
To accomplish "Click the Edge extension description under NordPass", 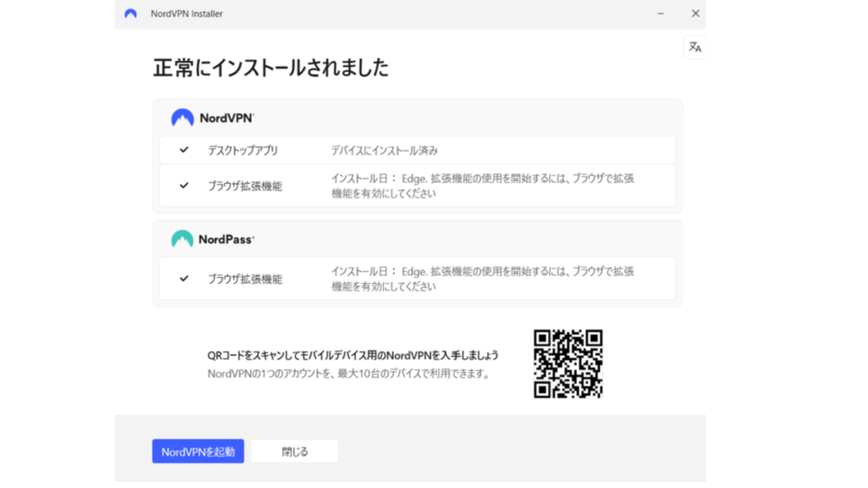I will pyautogui.click(x=482, y=279).
